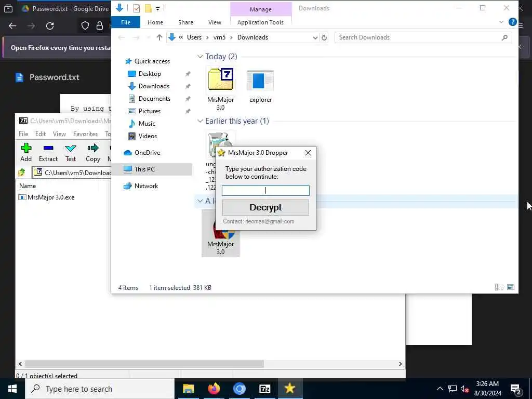Click Firefox's toolbar icon left of tabs
This screenshot has height=399, width=532.
(x=8, y=8)
